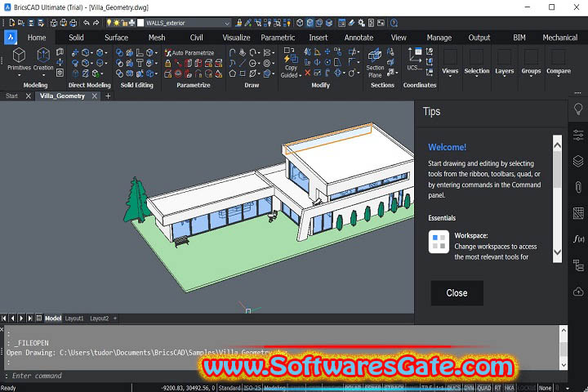Select the Creation tool icon

pyautogui.click(x=43, y=56)
